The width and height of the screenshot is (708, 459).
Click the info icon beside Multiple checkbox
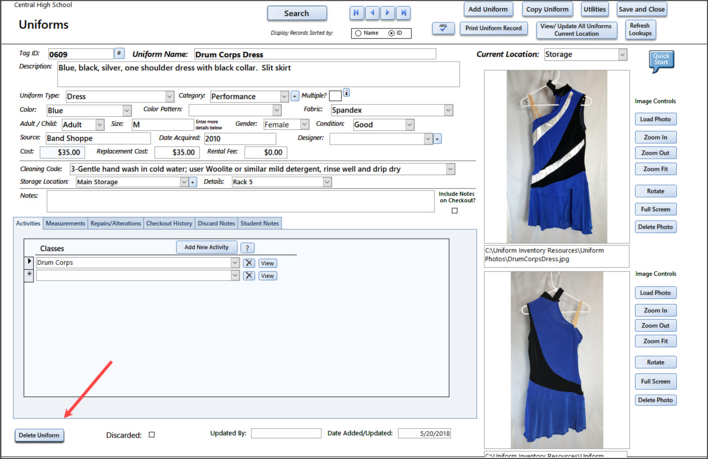[x=346, y=94]
